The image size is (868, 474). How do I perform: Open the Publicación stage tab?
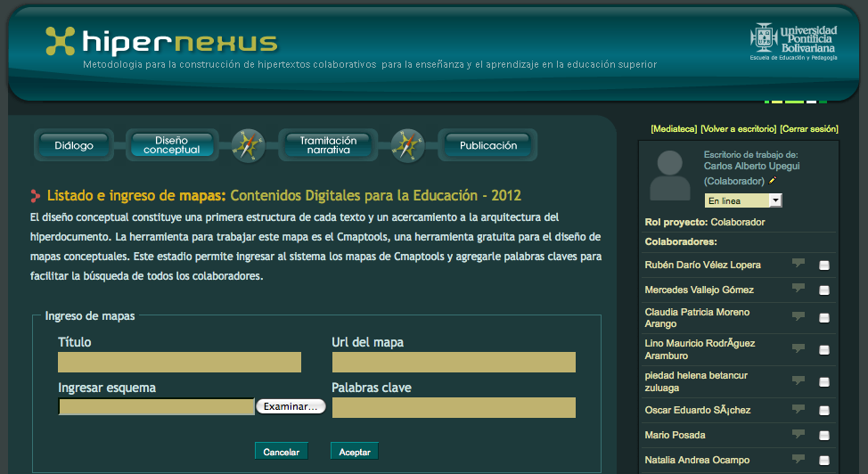point(487,145)
